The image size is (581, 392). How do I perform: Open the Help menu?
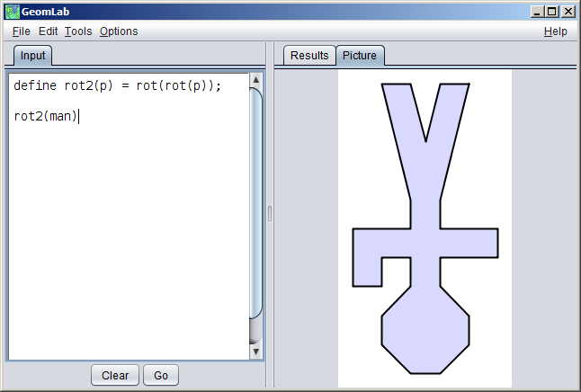pyautogui.click(x=556, y=31)
